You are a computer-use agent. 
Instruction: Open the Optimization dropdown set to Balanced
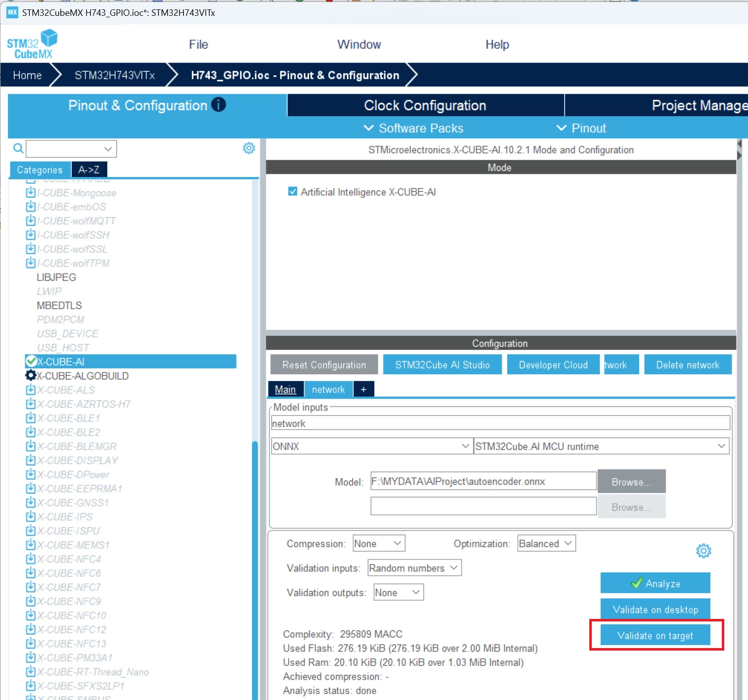pos(546,543)
